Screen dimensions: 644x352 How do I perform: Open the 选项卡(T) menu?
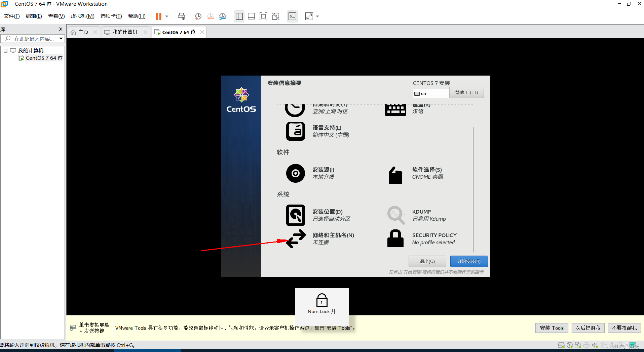[x=111, y=16]
